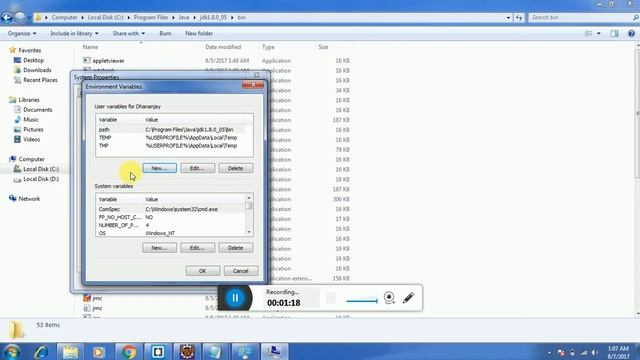This screenshot has height=360, width=640.
Task: Click Delete under System variables
Action: (x=236, y=248)
